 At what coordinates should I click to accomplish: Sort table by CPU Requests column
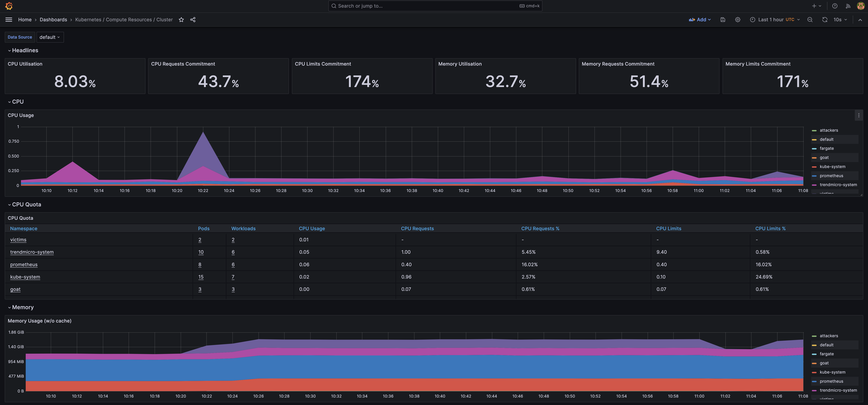point(417,229)
